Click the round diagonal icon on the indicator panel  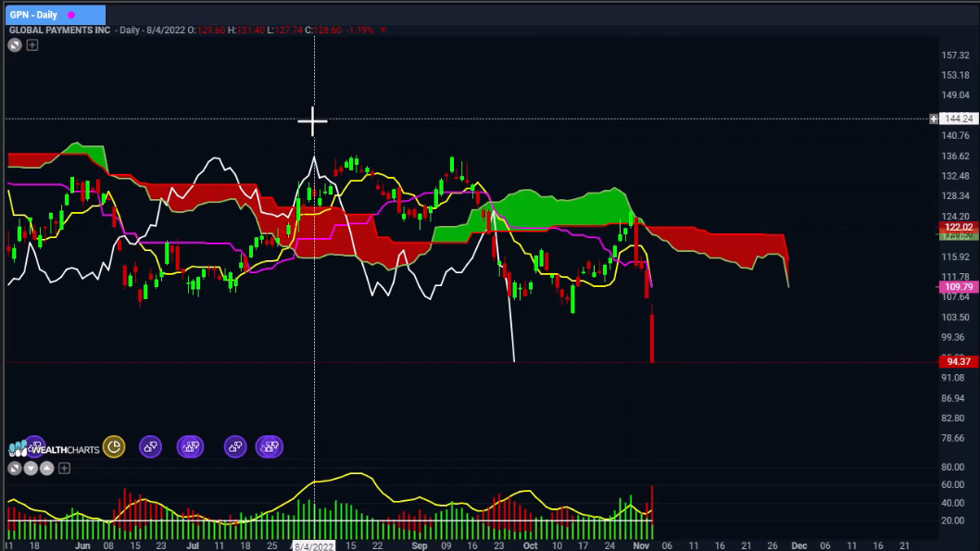tap(15, 468)
